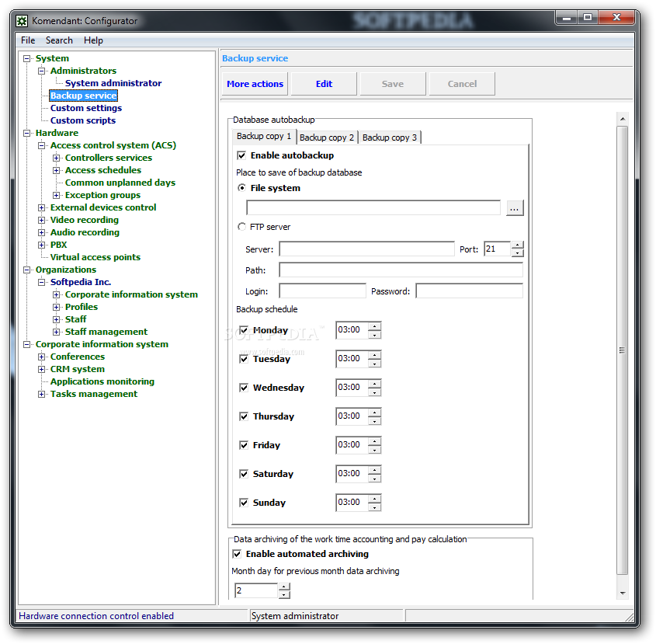
Task: Increase Wednesday backup time spinner
Action: click(x=375, y=384)
